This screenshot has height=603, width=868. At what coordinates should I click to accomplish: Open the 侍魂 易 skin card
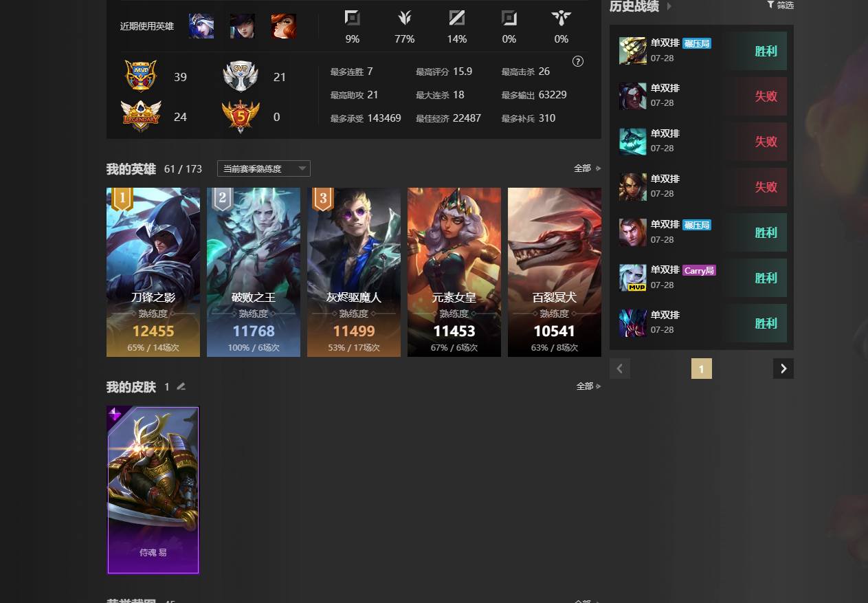coord(153,490)
